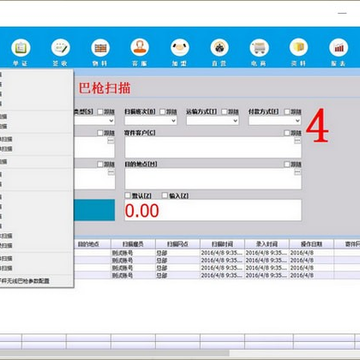The width and height of the screenshot is (360, 360).
Task: Tick the checkbox beside 扫描班次[B]
Action: pyautogui.click(x=162, y=112)
